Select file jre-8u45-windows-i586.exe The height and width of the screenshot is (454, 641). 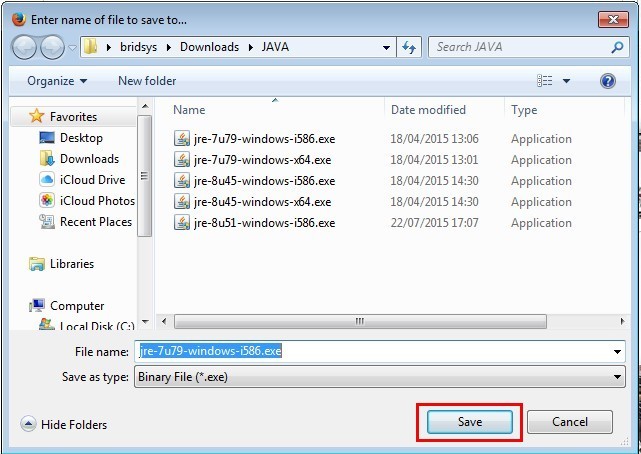(264, 181)
